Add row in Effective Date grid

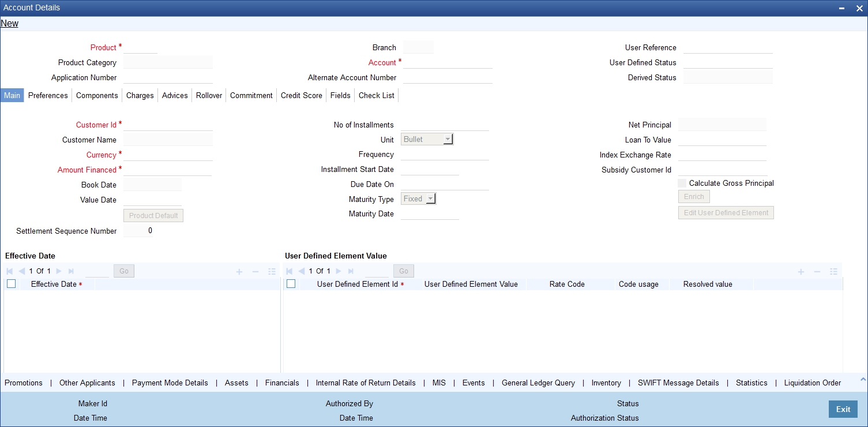(x=239, y=271)
